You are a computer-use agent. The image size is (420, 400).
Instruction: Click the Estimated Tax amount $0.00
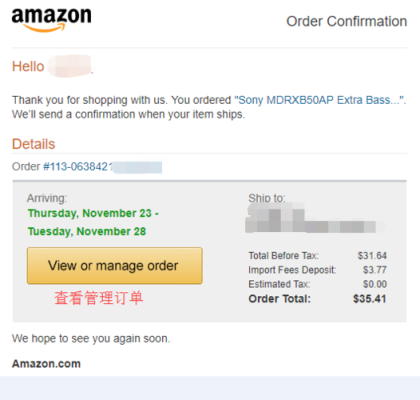point(375,284)
